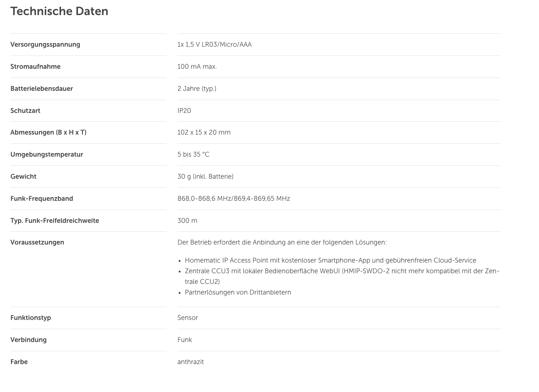
Task: Click the 102 x 15 x 20 mm value
Action: [x=204, y=132]
